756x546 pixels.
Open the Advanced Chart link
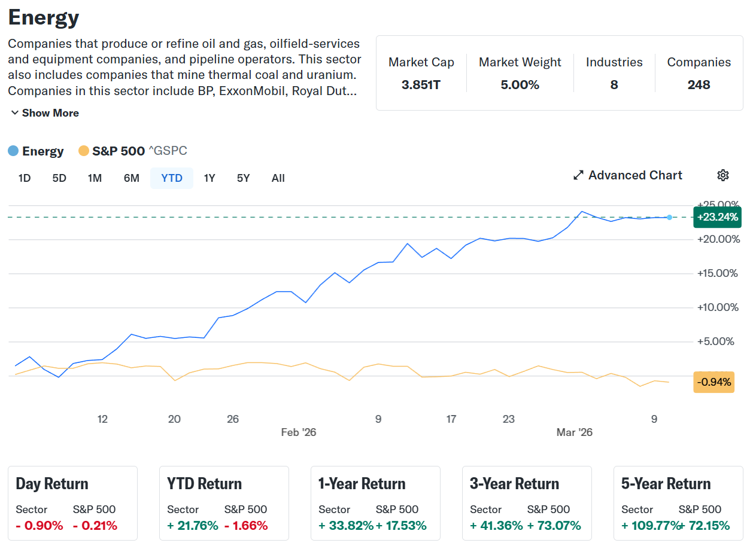(x=634, y=175)
